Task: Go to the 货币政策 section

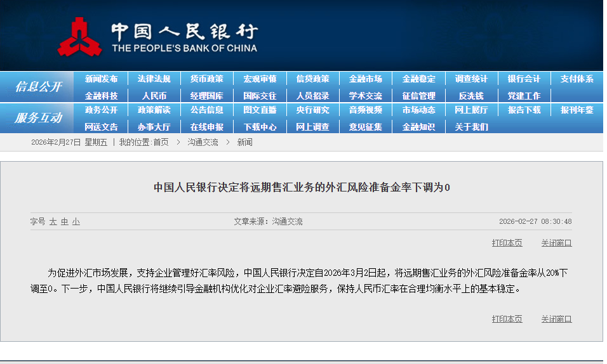Action: click(x=206, y=79)
